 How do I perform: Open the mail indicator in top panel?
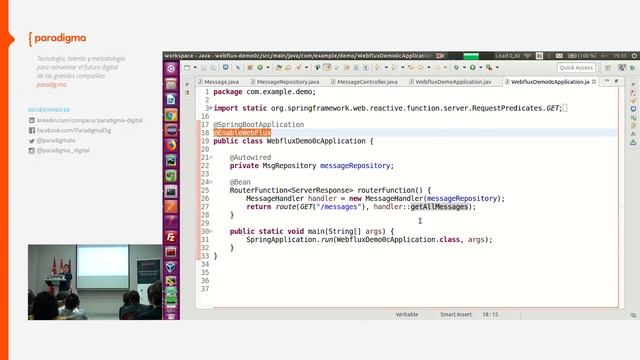[x=559, y=56]
